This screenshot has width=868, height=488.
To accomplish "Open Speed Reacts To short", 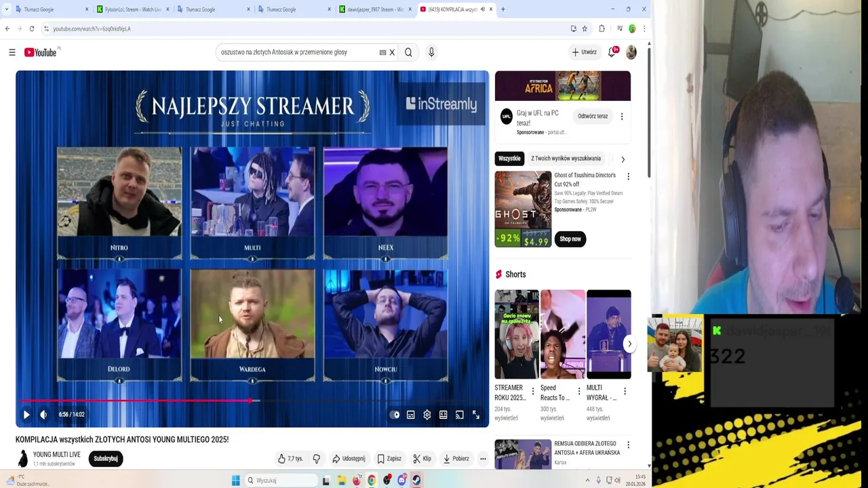I will pos(563,334).
